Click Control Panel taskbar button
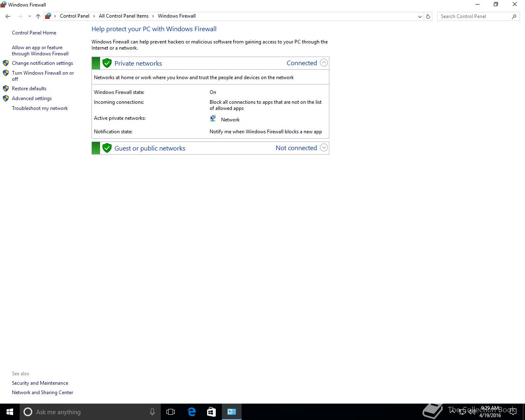Viewport: 525px width, 420px height. pos(232,412)
